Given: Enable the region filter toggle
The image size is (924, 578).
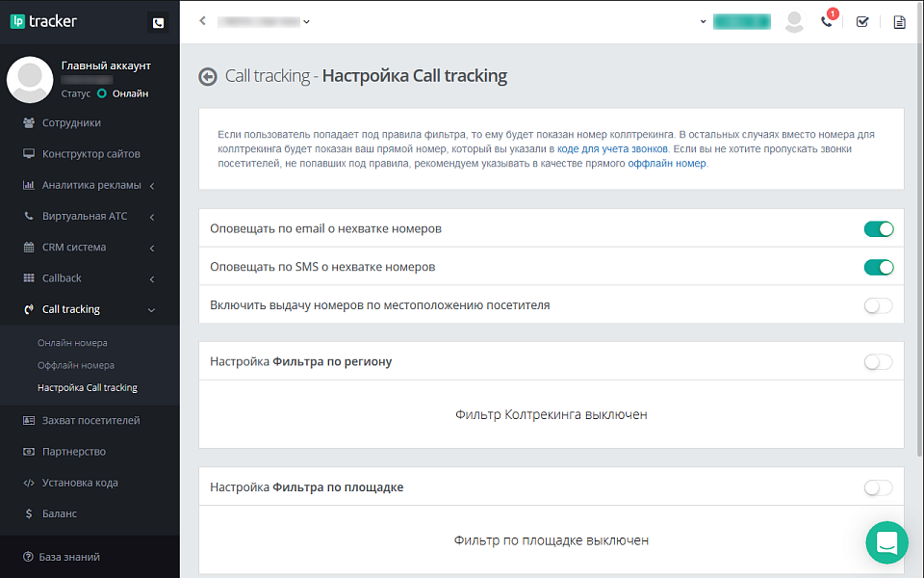Looking at the screenshot, I should coord(878,362).
